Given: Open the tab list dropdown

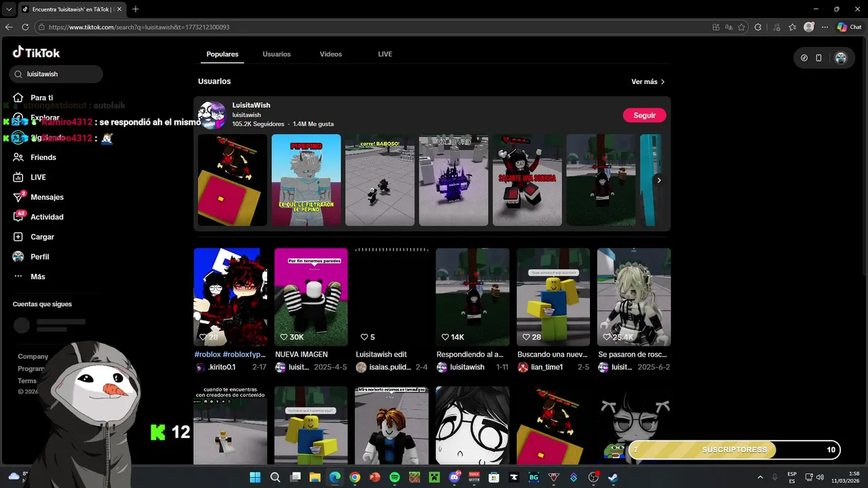Looking at the screenshot, I should pyautogui.click(x=9, y=9).
